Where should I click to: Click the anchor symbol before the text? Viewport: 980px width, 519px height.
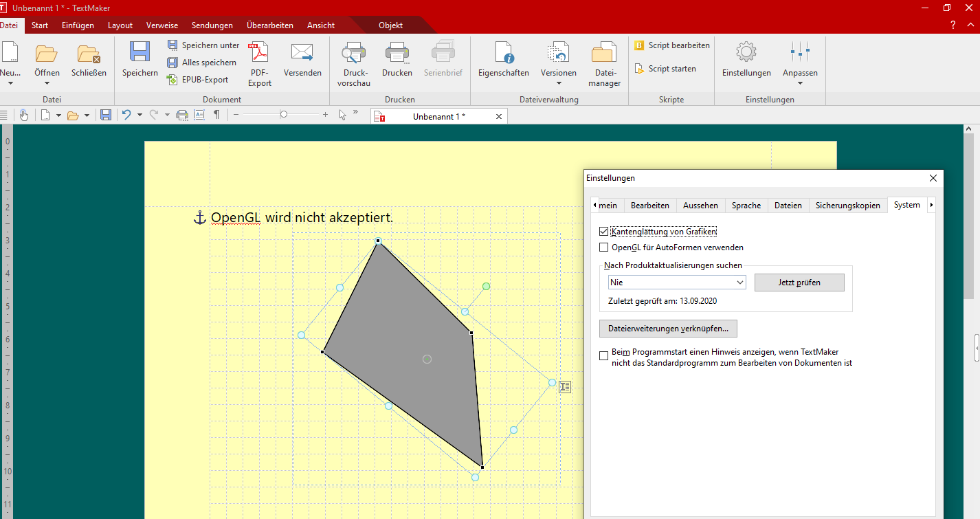[x=200, y=218]
